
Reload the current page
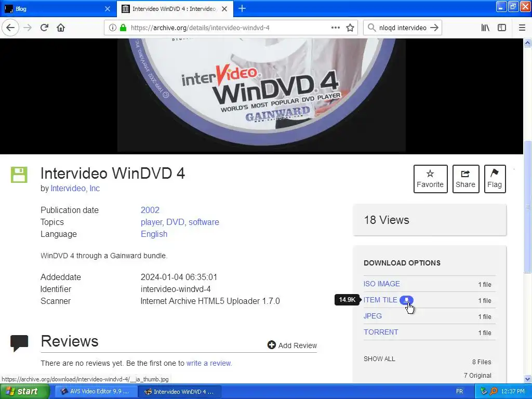(44, 28)
